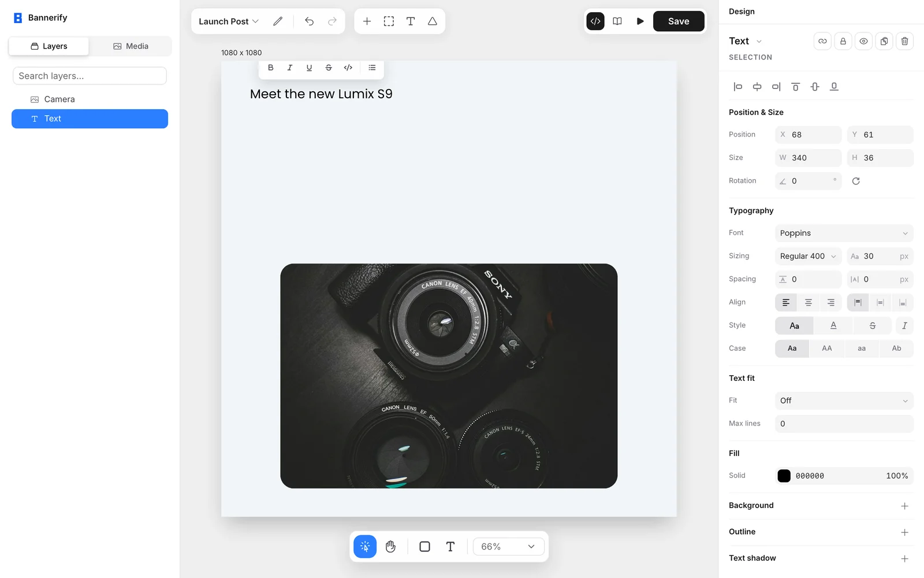Click the Save button
924x578 pixels.
tap(679, 21)
